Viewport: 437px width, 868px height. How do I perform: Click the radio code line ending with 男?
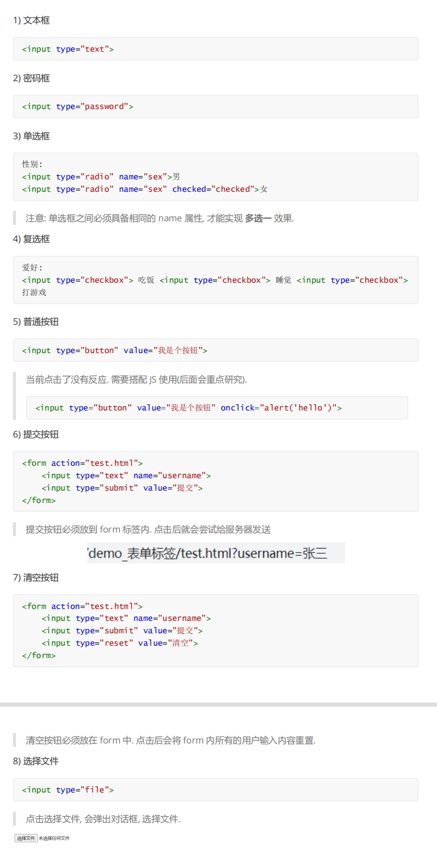pos(101,177)
